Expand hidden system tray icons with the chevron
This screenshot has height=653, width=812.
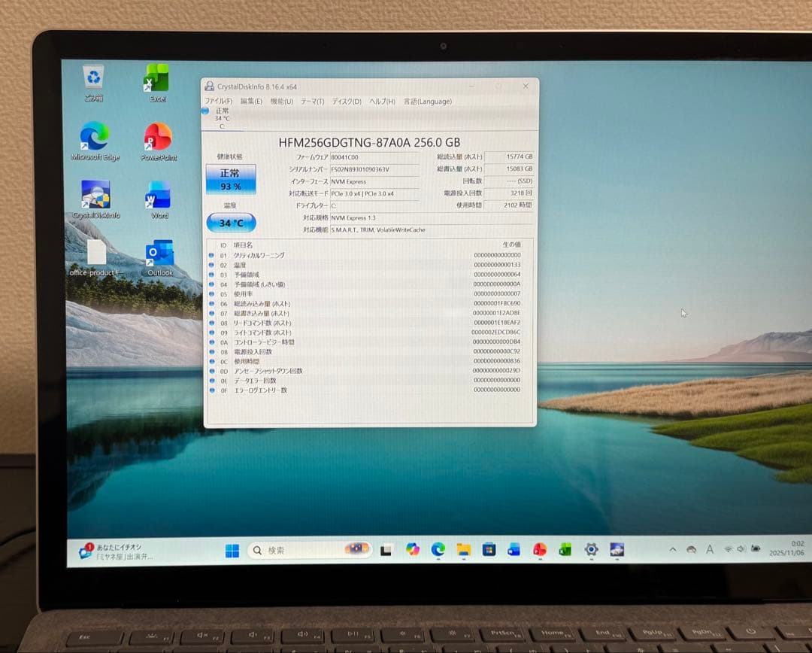click(x=674, y=550)
